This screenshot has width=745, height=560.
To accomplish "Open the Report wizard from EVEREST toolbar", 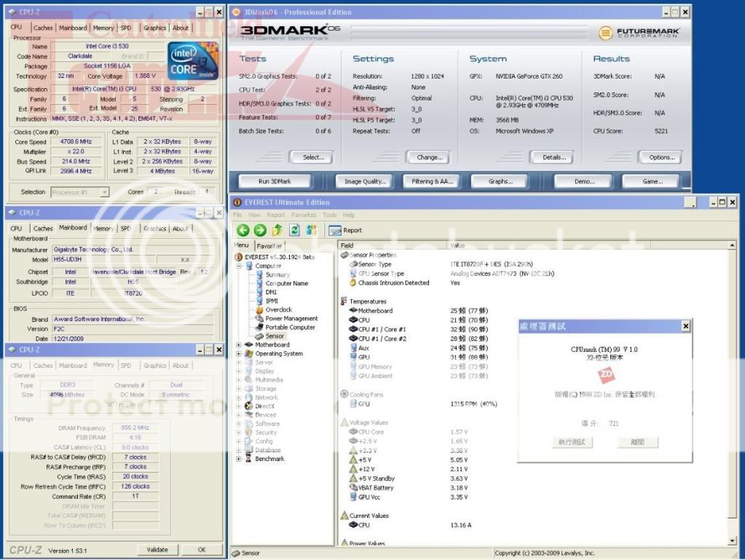I will click(x=345, y=230).
